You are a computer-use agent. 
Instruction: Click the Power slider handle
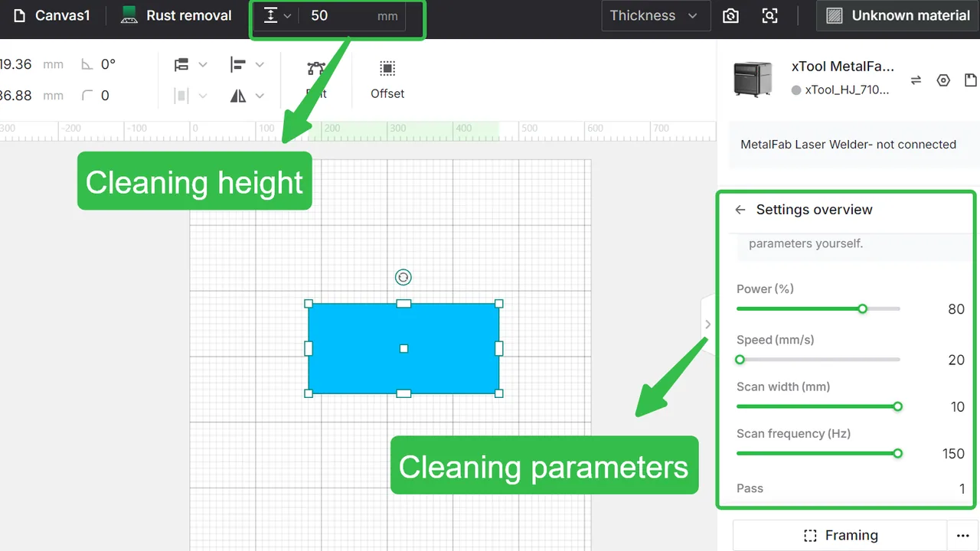tap(863, 308)
